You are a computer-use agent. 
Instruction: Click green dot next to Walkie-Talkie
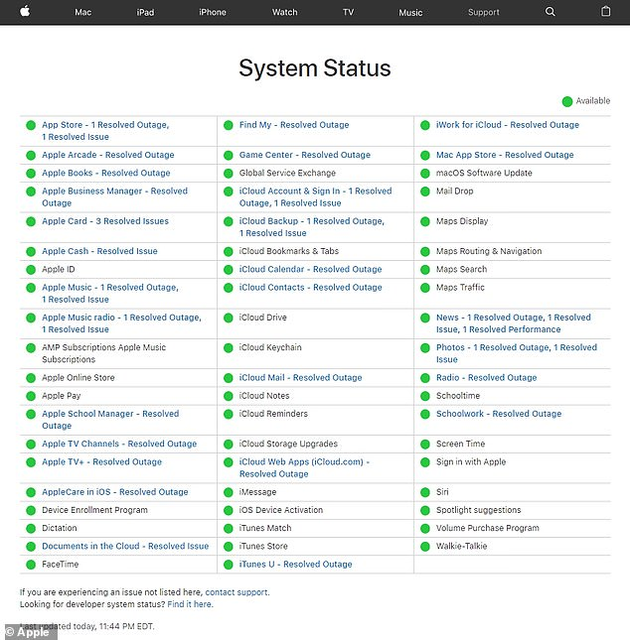click(425, 547)
